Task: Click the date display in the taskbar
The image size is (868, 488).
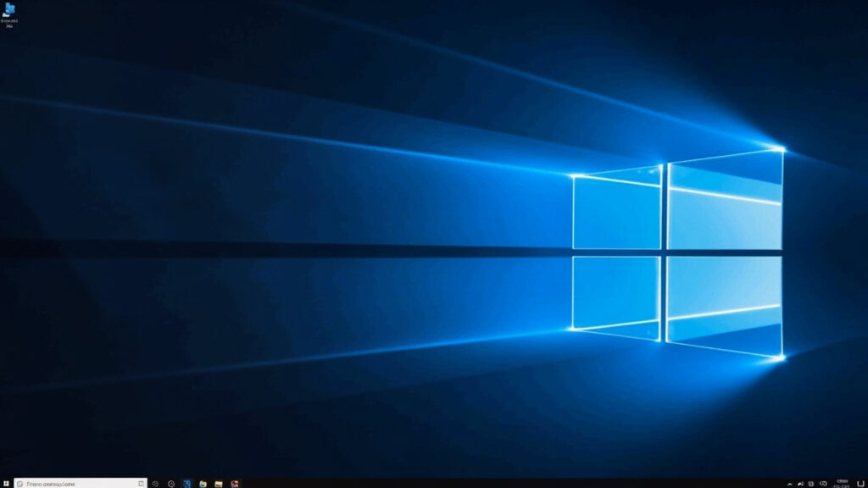Action: (843, 485)
